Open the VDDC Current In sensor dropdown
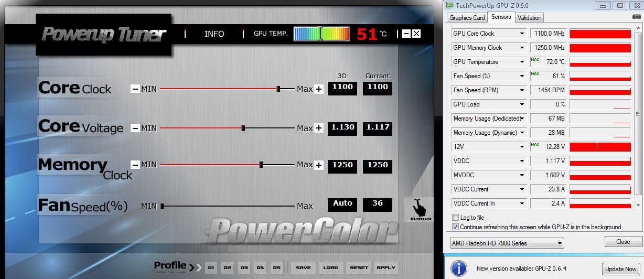644x279 pixels. point(522,203)
